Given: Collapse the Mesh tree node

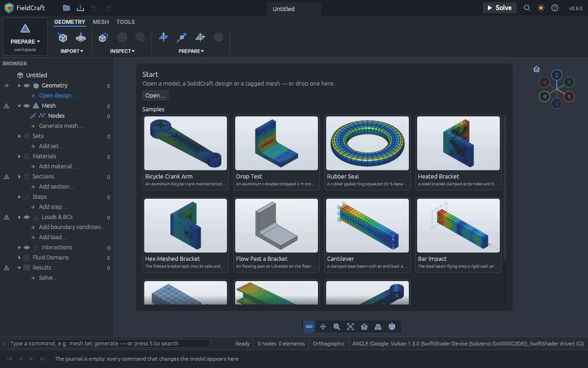Looking at the screenshot, I should click(x=19, y=106).
